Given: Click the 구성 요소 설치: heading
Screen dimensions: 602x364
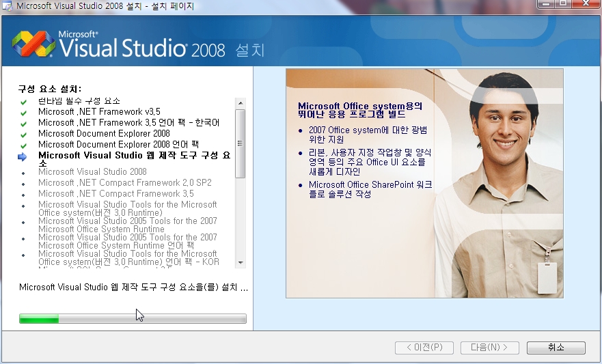Looking at the screenshot, I should [x=50, y=89].
